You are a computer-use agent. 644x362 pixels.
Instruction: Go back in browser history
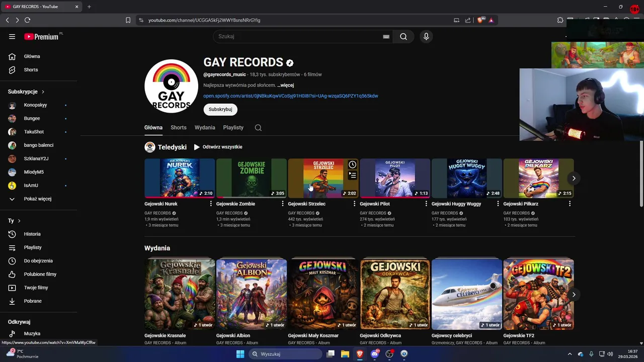pyautogui.click(x=7, y=20)
